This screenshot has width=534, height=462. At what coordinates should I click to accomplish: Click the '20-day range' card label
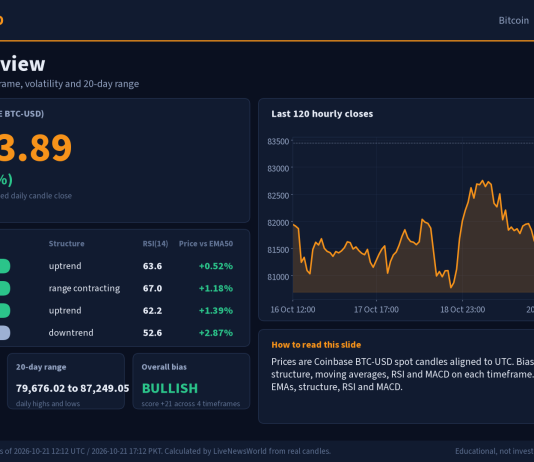click(41, 367)
